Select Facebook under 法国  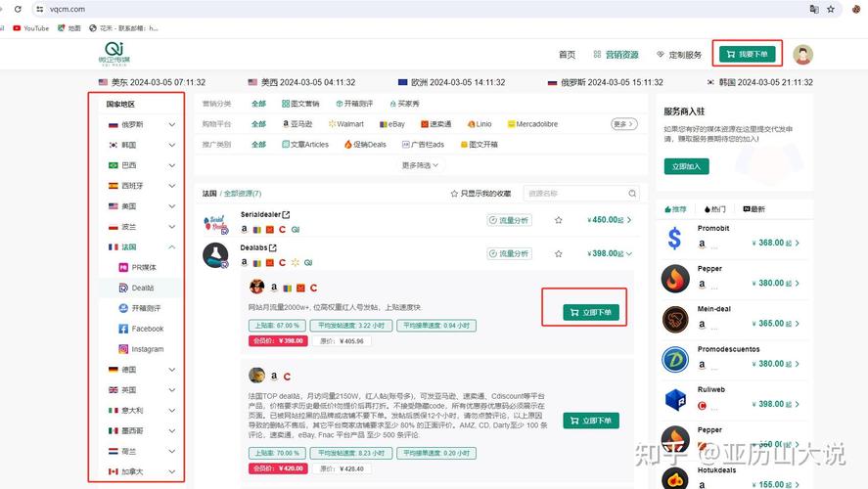pyautogui.click(x=142, y=329)
